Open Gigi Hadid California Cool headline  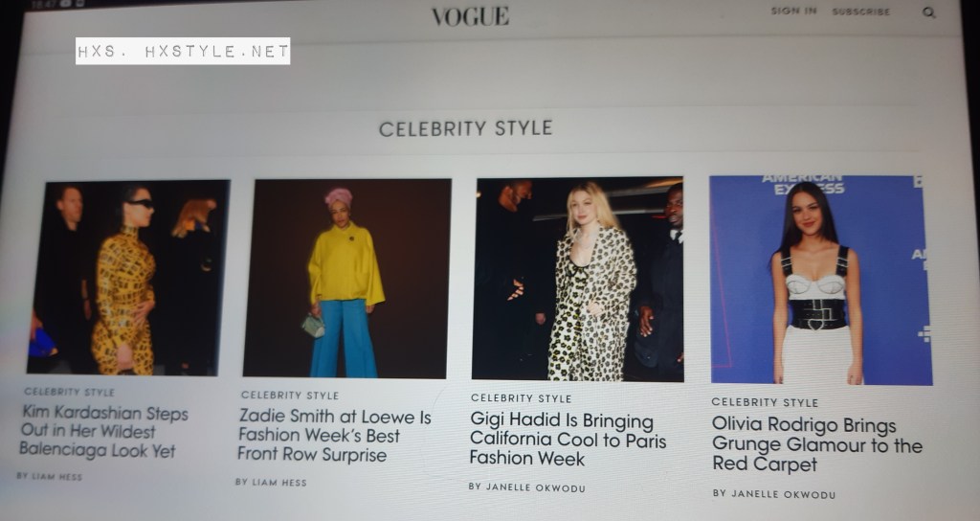(568, 439)
